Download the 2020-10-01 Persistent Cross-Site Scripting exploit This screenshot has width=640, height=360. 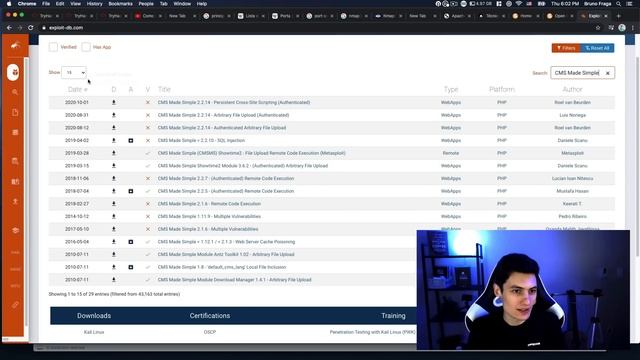[114, 102]
